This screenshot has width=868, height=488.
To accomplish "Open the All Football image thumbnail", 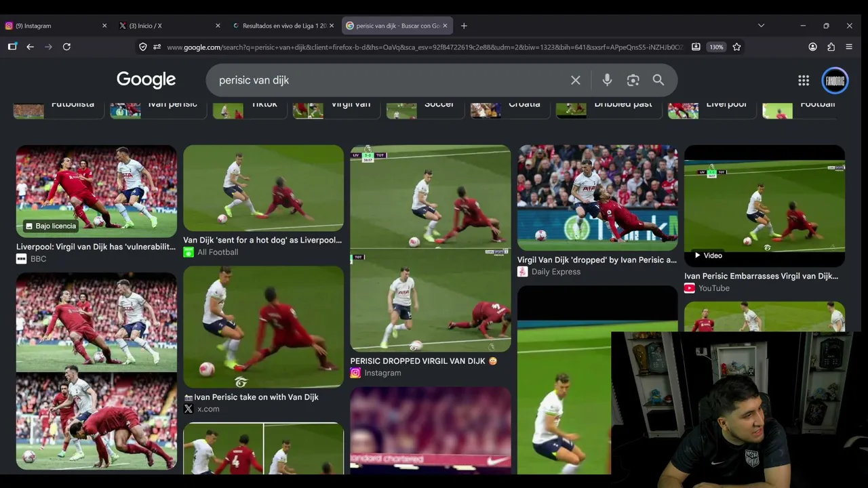I will pyautogui.click(x=263, y=188).
